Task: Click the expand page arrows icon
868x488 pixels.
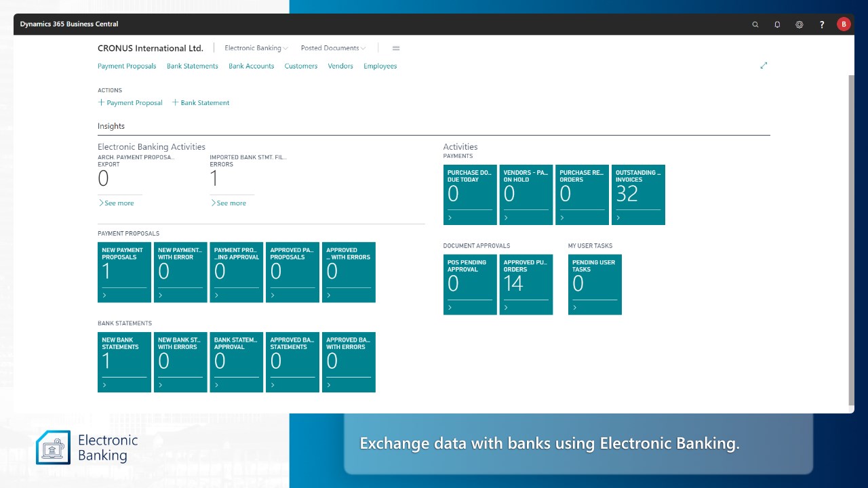Action: [x=764, y=66]
